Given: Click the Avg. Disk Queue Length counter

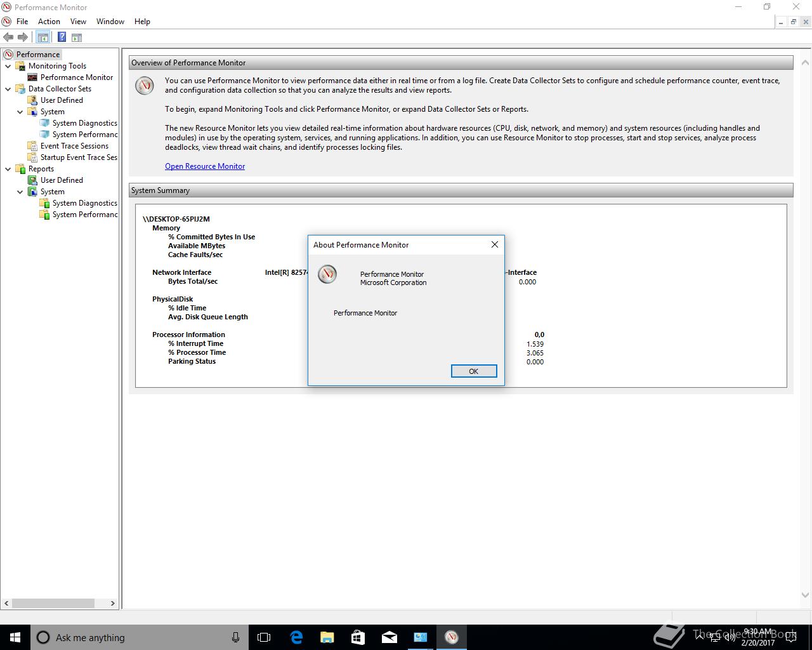Looking at the screenshot, I should pos(207,317).
